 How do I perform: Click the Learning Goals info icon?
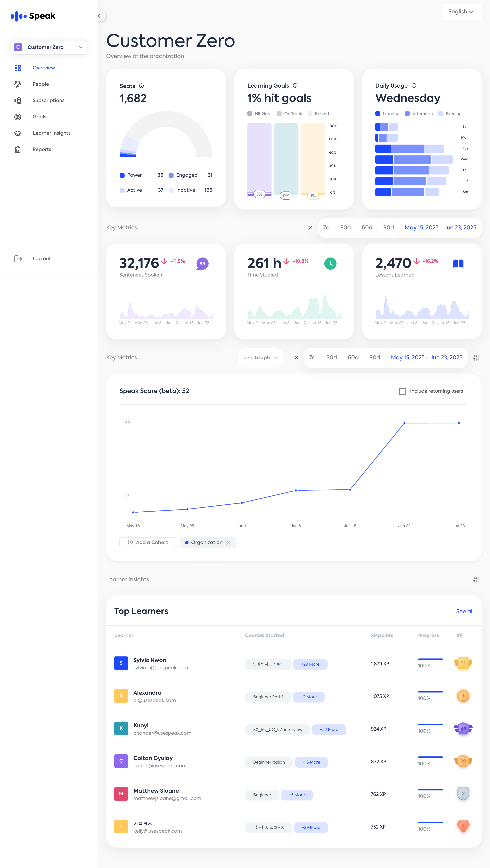tap(295, 86)
